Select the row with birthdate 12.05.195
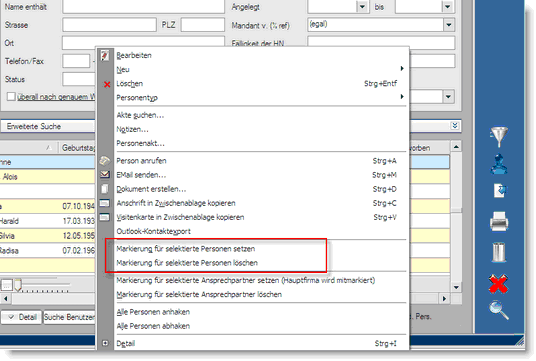Screen dimensions: 536x361 pyautogui.click(x=48, y=236)
